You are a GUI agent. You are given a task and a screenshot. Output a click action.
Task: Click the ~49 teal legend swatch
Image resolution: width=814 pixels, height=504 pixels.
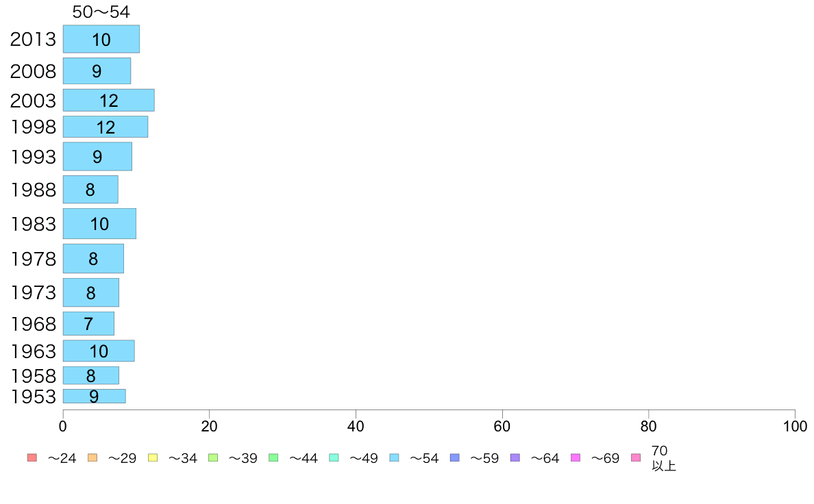[x=334, y=458]
